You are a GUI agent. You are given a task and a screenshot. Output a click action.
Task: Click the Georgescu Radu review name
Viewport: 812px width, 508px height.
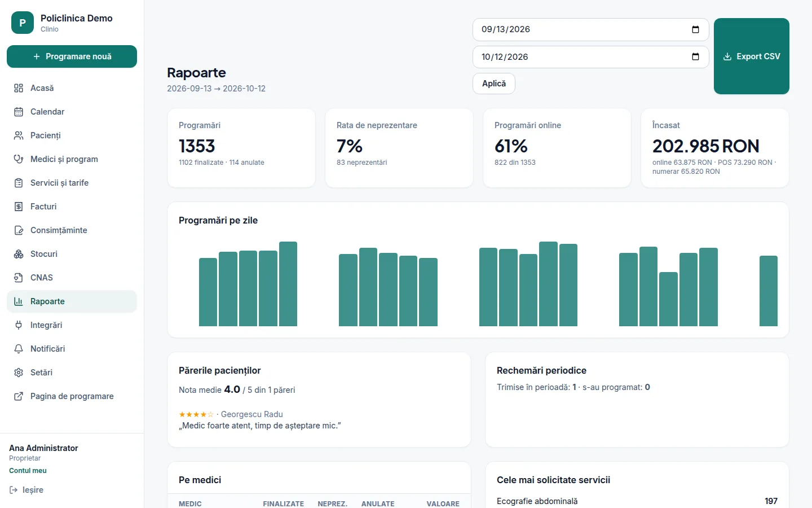click(x=252, y=414)
